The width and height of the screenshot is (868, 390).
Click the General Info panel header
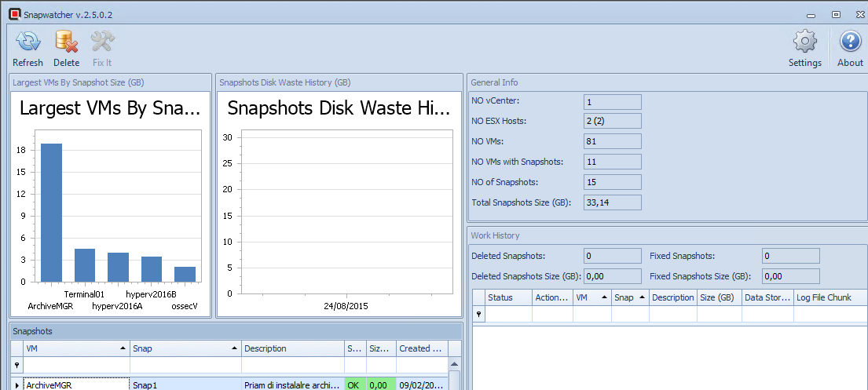click(x=667, y=82)
